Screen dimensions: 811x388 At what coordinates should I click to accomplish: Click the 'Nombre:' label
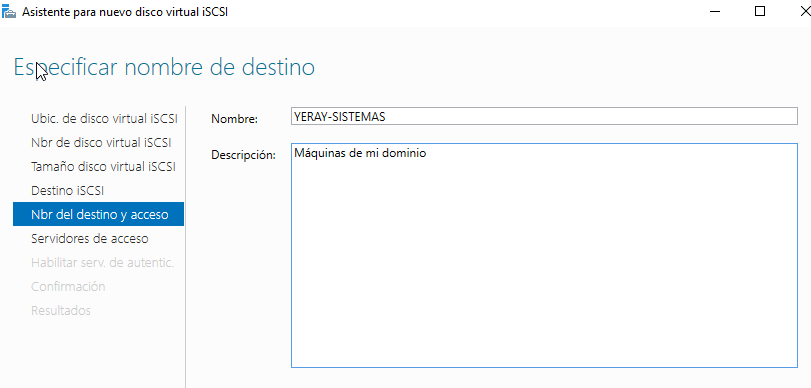pyautogui.click(x=234, y=119)
